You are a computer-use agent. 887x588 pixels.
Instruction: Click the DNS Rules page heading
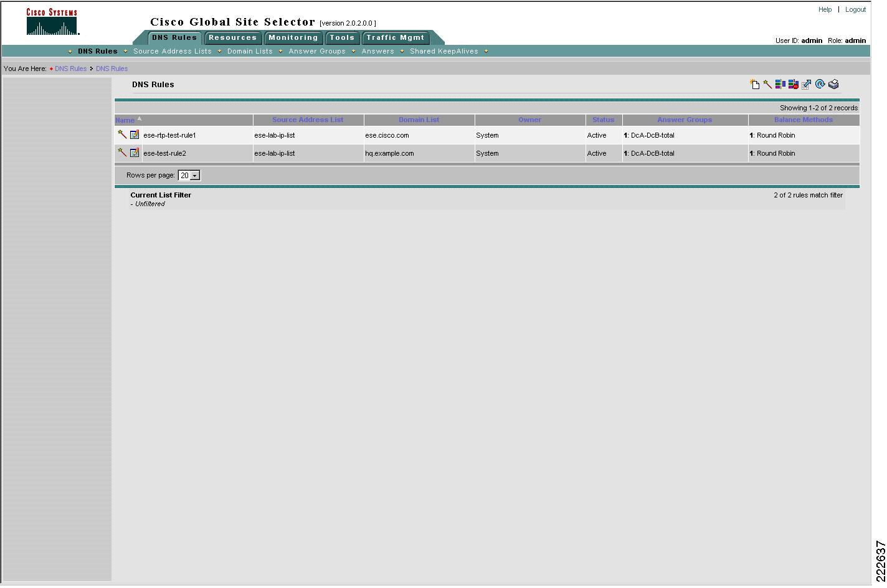tap(153, 84)
